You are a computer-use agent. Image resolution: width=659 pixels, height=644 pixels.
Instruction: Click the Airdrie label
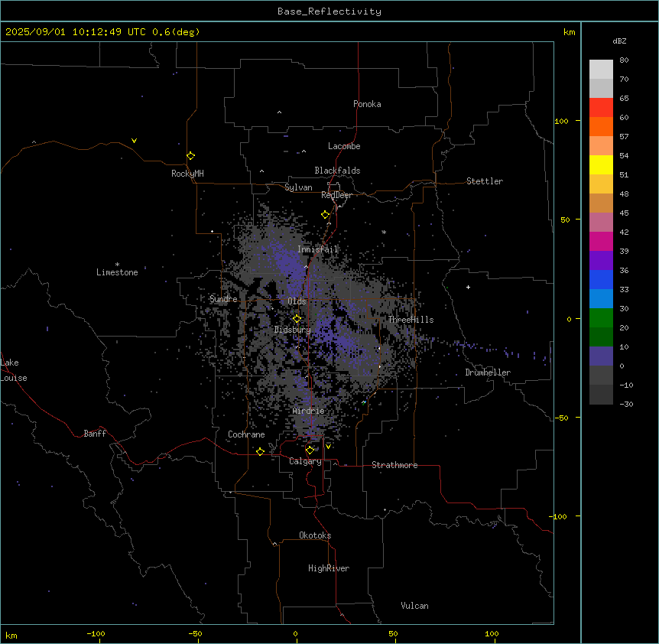309,411
